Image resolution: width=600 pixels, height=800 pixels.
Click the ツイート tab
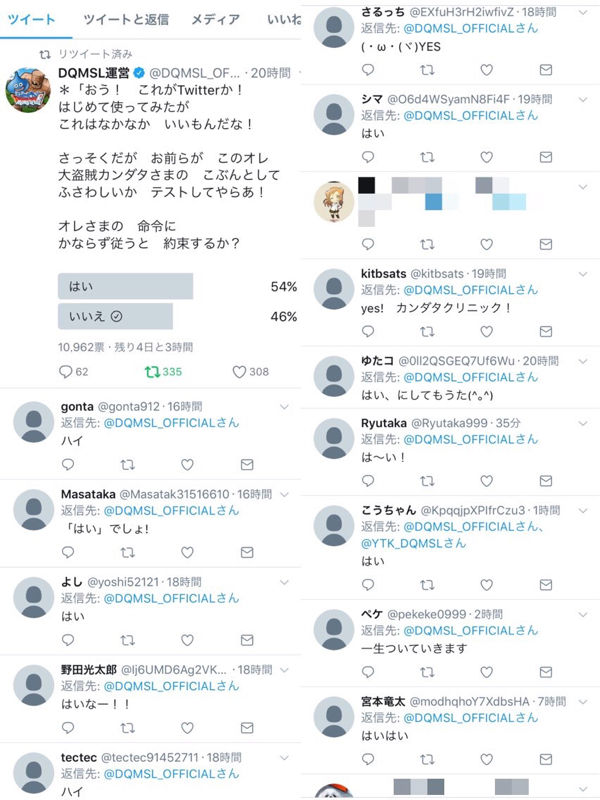[x=32, y=19]
